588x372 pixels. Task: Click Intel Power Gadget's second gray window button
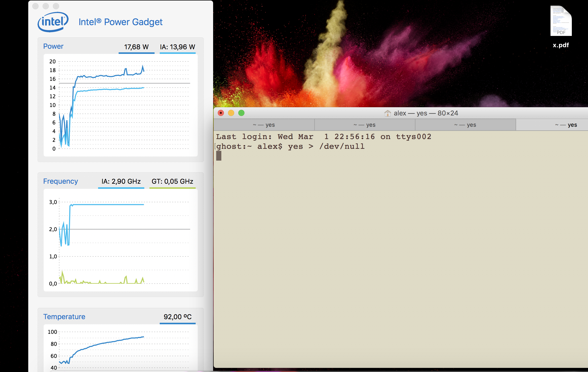click(x=46, y=6)
